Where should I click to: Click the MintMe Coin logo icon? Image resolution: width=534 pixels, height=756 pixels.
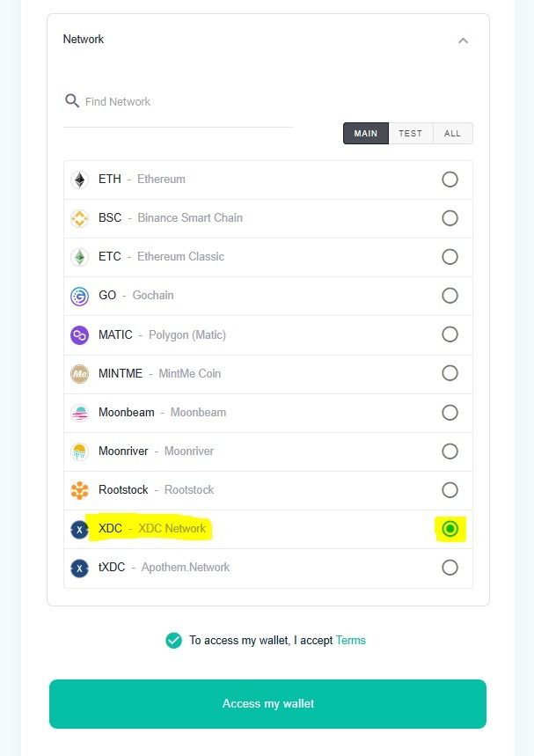[80, 374]
